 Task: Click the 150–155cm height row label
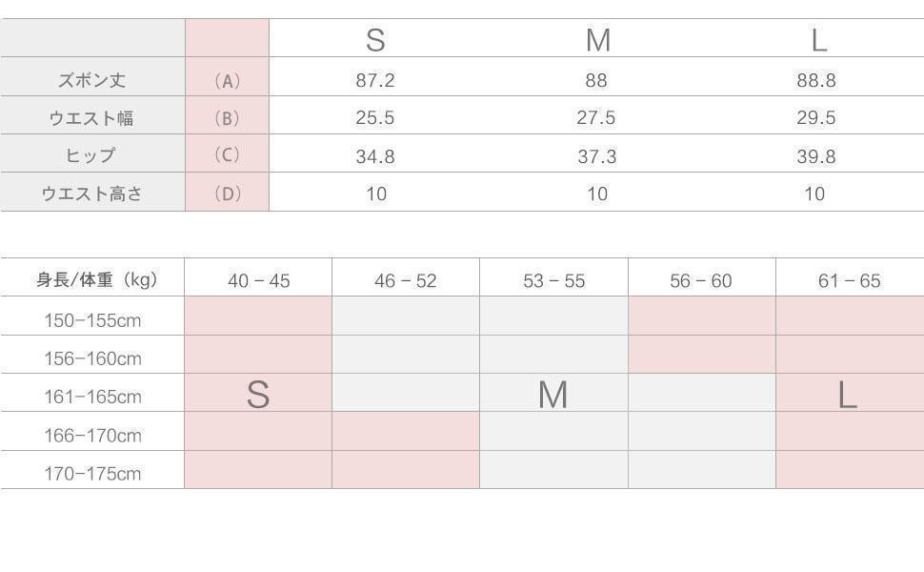pyautogui.click(x=92, y=320)
